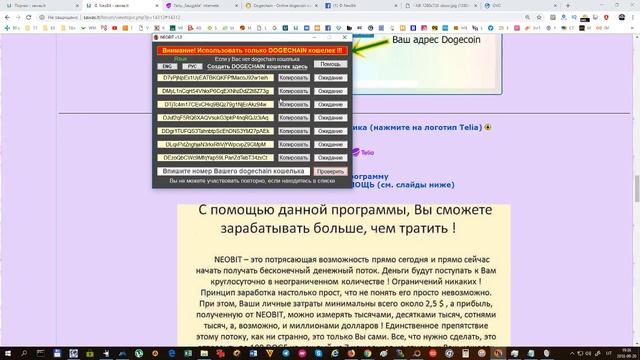The width and height of the screenshot is (640, 360).
Task: Select the DJuf7qF5RQ6 address field
Action: coord(216,118)
